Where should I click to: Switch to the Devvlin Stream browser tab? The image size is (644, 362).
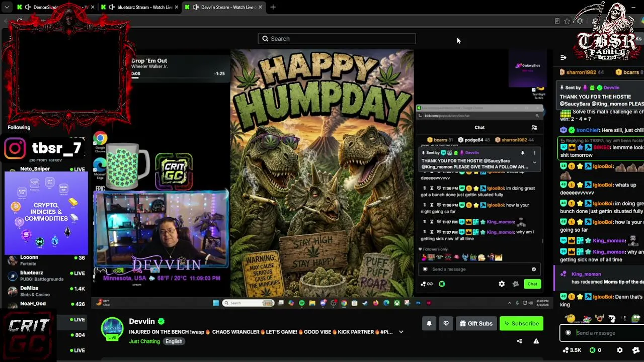click(224, 7)
